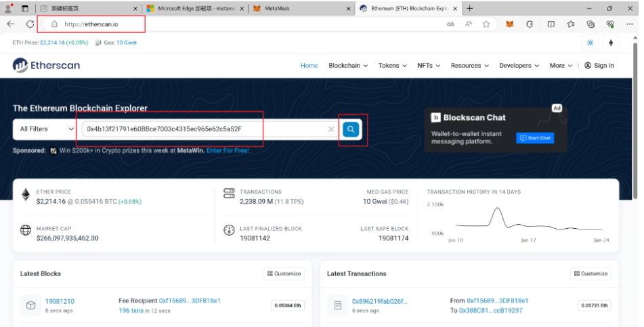The width and height of the screenshot is (644, 327).
Task: Expand the Developers menu
Action: click(x=519, y=65)
